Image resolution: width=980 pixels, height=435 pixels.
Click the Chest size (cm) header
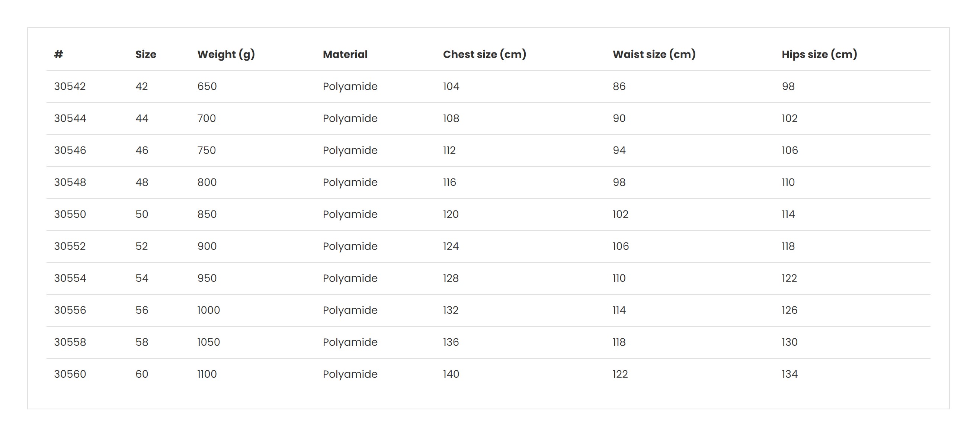(484, 55)
